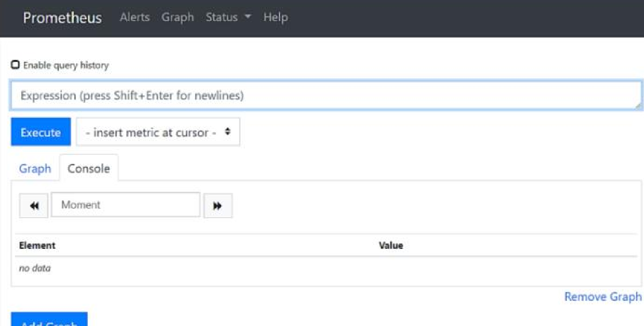This screenshot has width=644, height=326.
Task: Click the Prometheus brand logo text
Action: (62, 17)
